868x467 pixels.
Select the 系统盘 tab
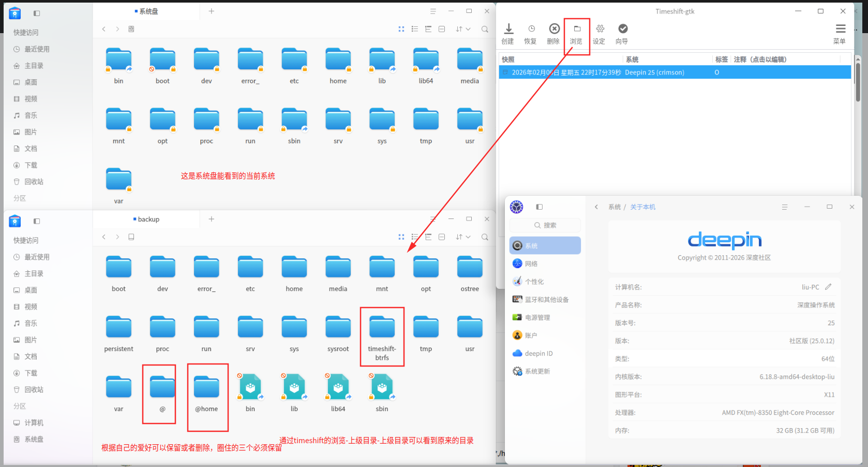[x=146, y=11]
